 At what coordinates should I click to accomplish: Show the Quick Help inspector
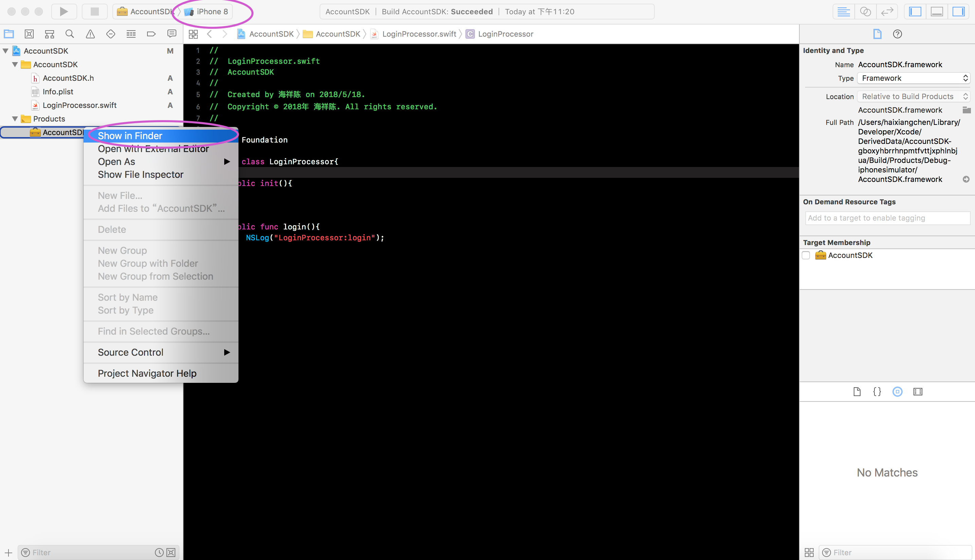click(x=897, y=34)
